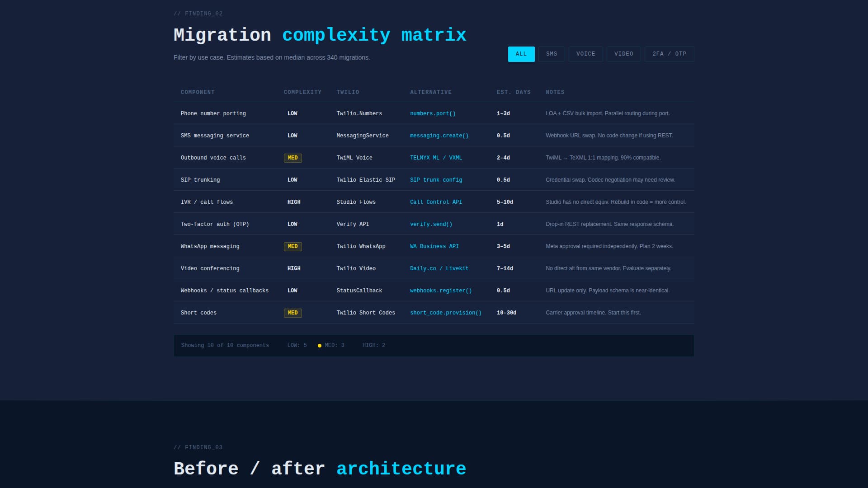Viewport: 868px width, 488px height.
Task: Enable the VIDEO filter
Action: click(x=623, y=54)
